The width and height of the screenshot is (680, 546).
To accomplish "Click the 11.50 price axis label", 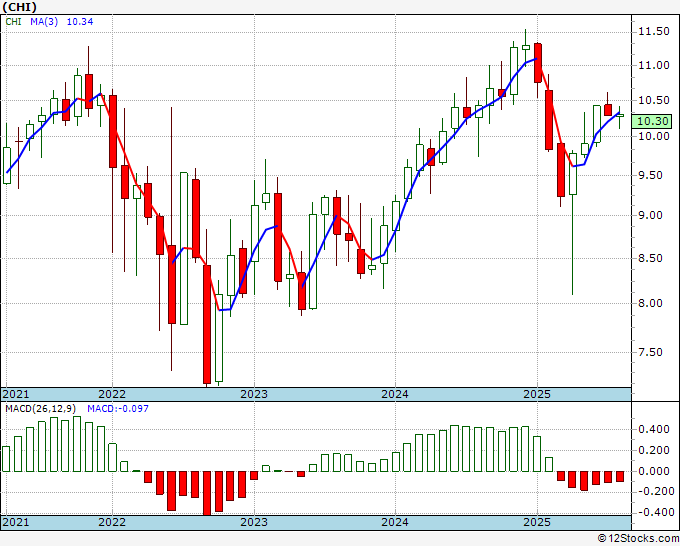I will click(653, 32).
